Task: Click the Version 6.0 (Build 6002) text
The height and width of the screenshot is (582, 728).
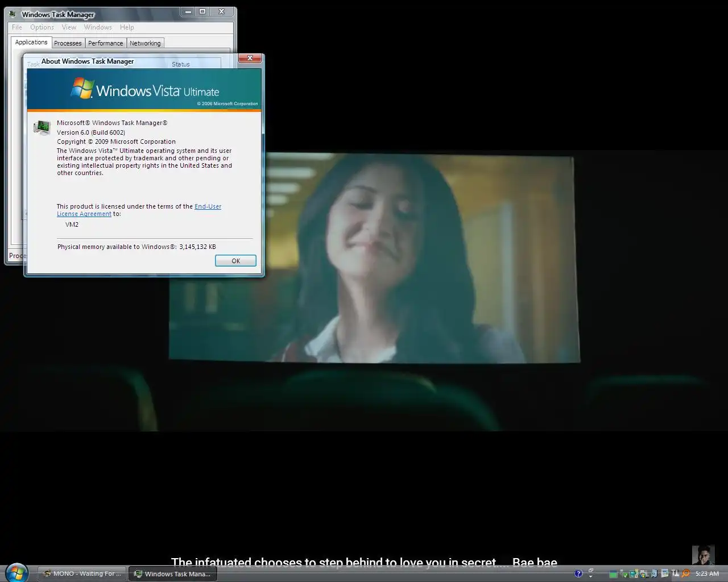Action: click(x=91, y=132)
